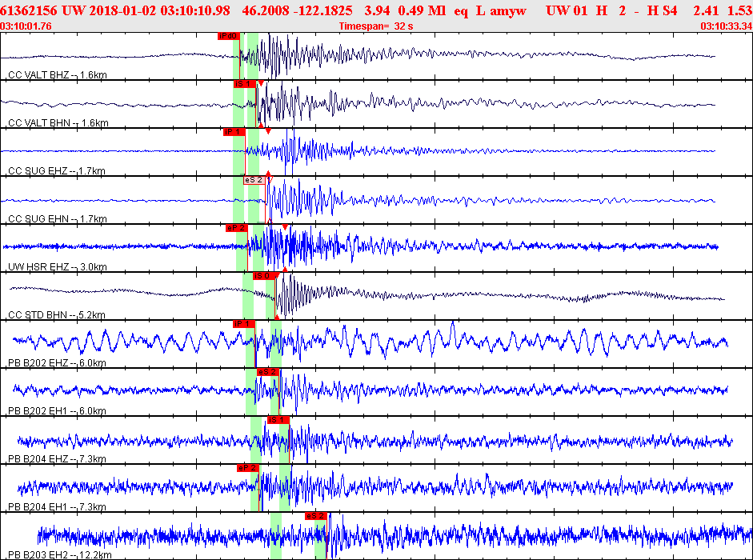Pick the eS 2 flag on SUG EHN
Image resolution: width=753 pixels, height=560 pixels.
[x=254, y=180]
